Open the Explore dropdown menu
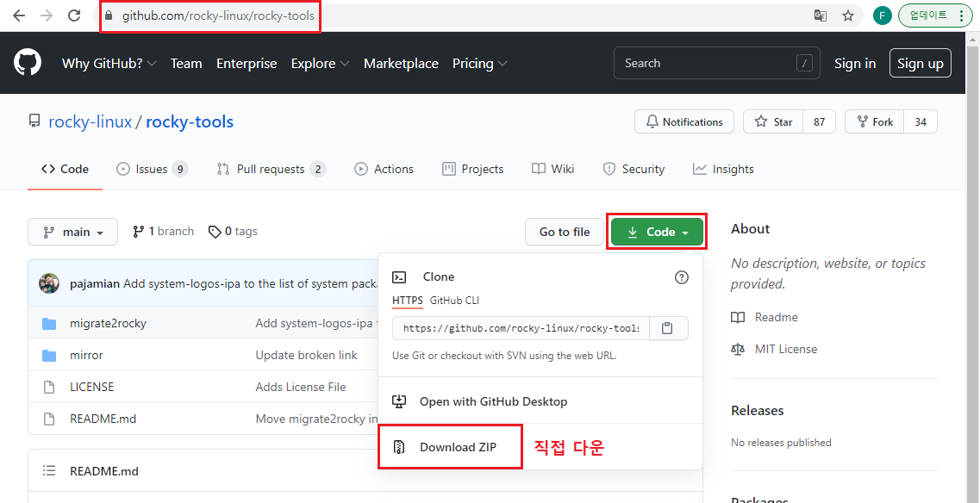This screenshot has width=980, height=503. click(320, 63)
